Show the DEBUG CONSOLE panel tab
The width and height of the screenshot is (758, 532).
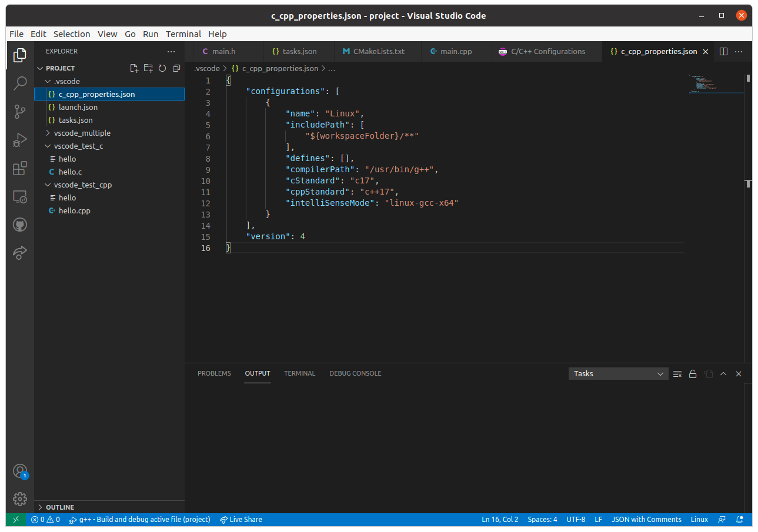tap(355, 373)
